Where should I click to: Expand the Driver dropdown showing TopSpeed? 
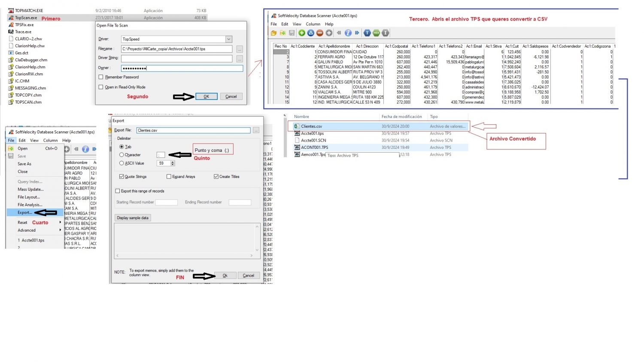coord(229,39)
